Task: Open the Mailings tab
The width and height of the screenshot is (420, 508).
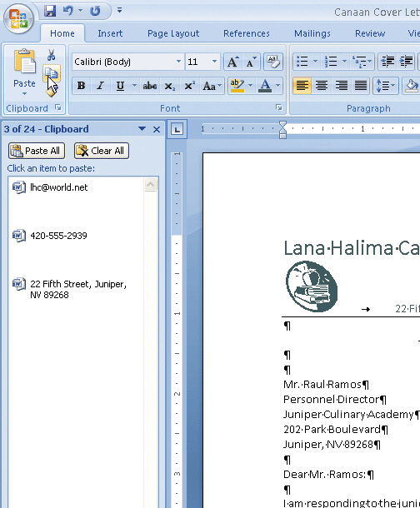Action: (312, 33)
